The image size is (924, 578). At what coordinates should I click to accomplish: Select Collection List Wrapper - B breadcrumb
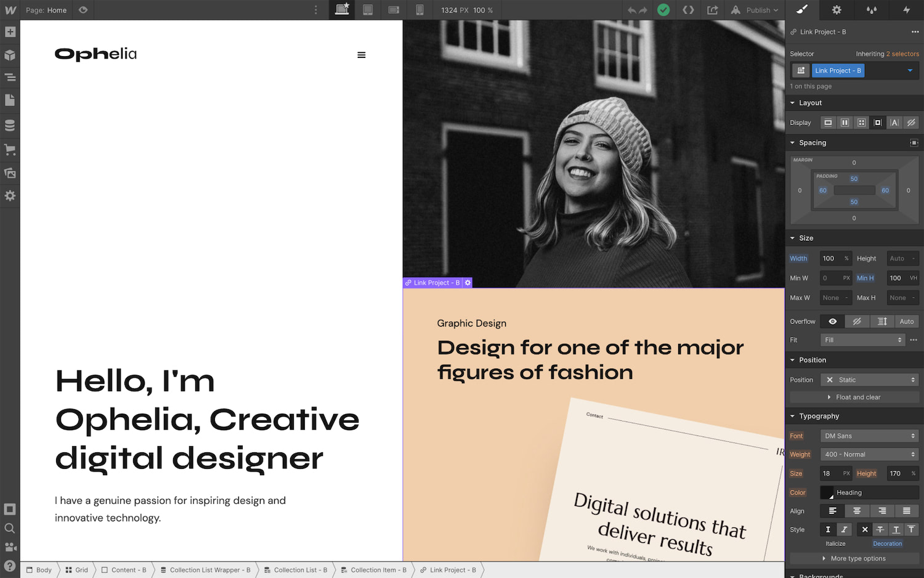pyautogui.click(x=205, y=570)
